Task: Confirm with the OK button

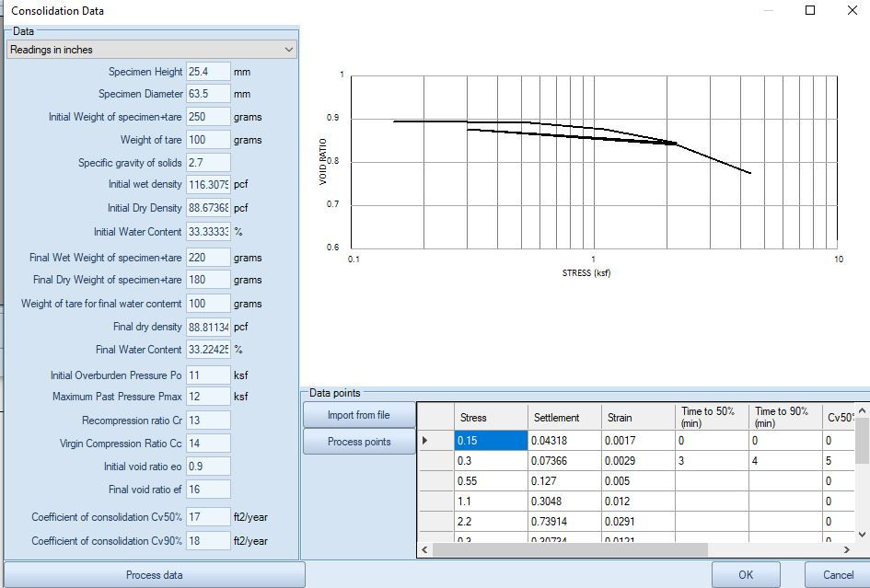Action: pyautogui.click(x=746, y=575)
